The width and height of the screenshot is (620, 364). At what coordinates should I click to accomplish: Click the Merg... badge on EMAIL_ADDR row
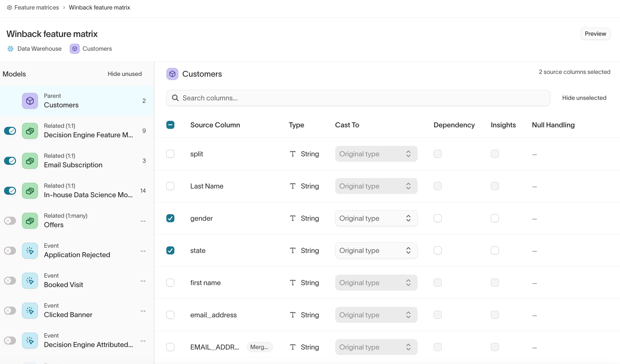[260, 347]
